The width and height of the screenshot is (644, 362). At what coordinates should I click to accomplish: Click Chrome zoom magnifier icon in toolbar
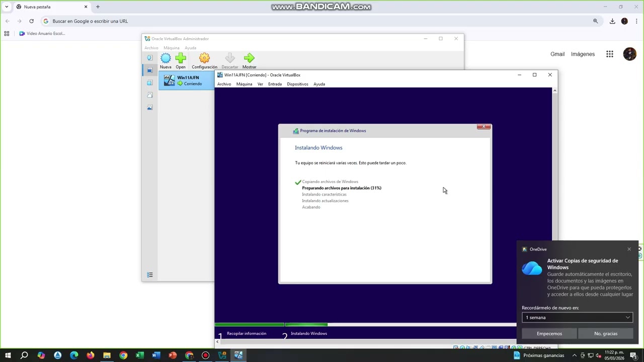(x=595, y=21)
